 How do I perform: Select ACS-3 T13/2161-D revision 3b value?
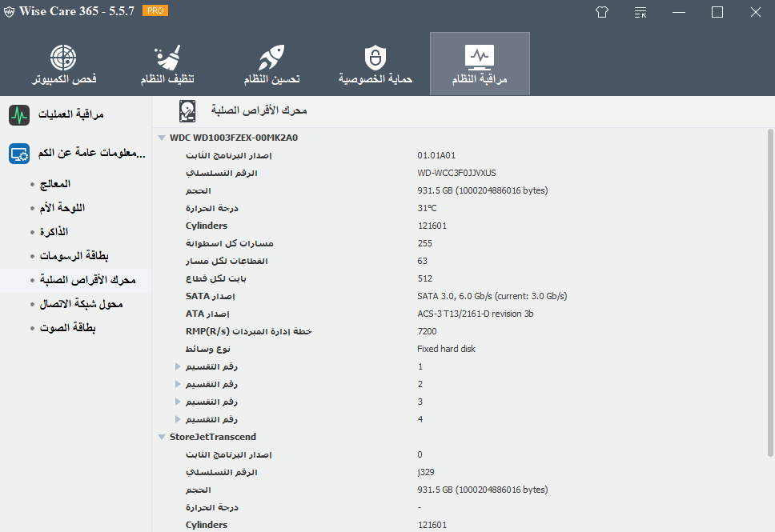(x=476, y=314)
